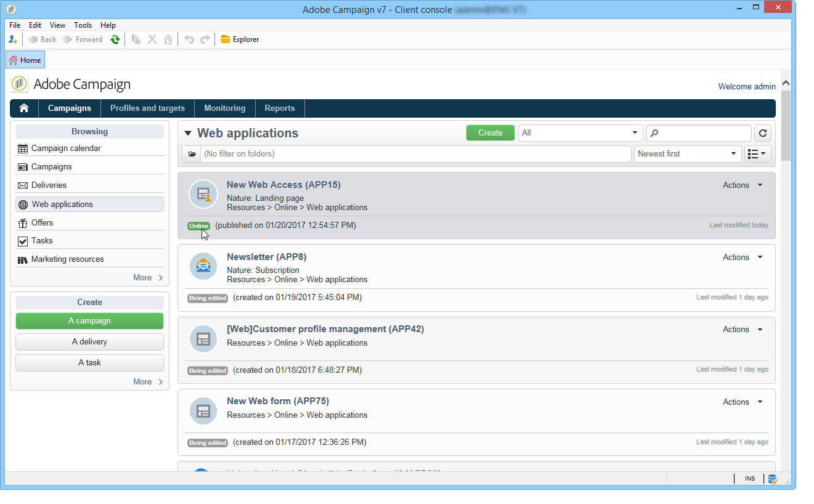Click the Redo arrow icon in the toolbar
The width and height of the screenshot is (814, 504).
pyautogui.click(x=205, y=39)
